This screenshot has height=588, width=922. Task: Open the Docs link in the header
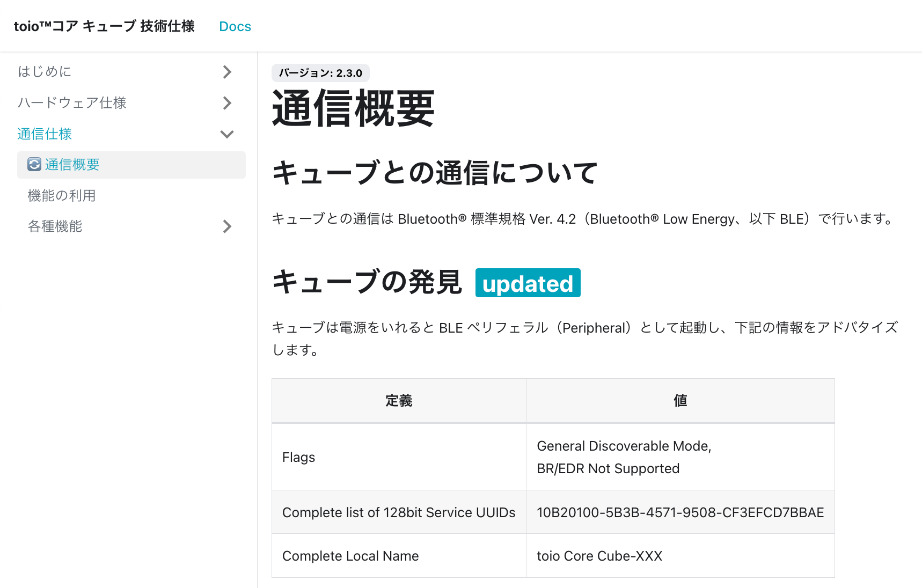pyautogui.click(x=235, y=26)
